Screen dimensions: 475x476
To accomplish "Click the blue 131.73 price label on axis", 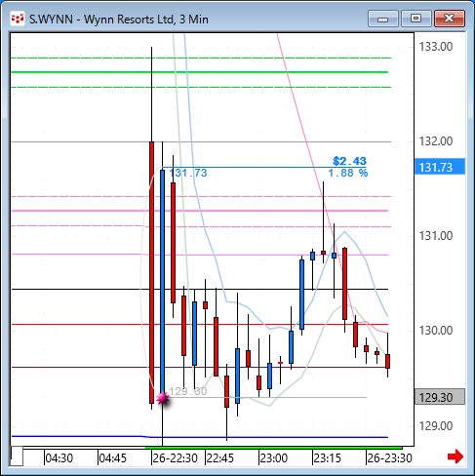I will (440, 167).
